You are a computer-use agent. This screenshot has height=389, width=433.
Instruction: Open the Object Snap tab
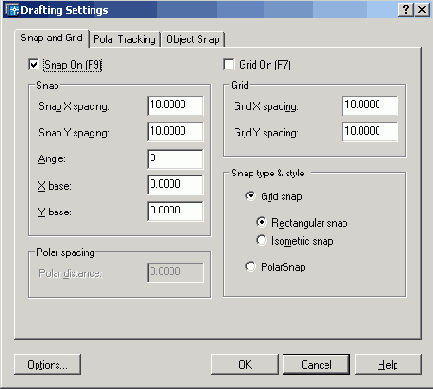193,39
